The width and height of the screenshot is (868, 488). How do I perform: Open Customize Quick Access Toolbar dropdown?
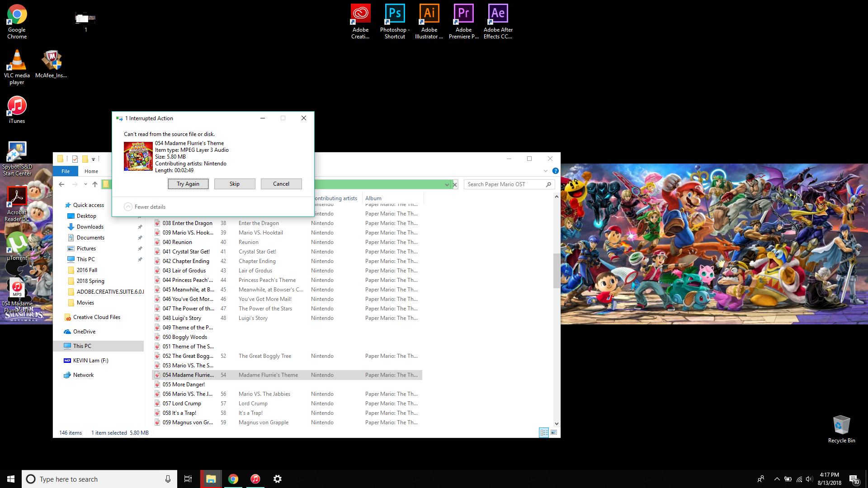click(93, 159)
